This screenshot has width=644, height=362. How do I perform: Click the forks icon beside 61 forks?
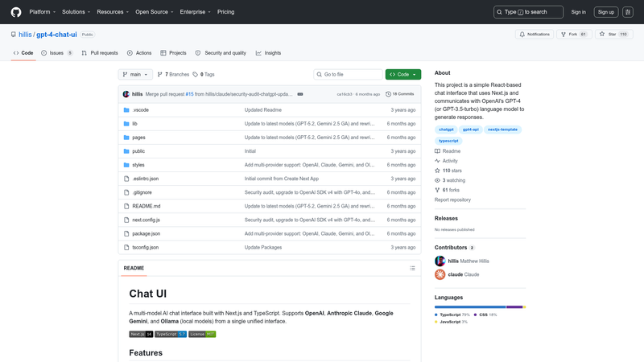point(437,190)
